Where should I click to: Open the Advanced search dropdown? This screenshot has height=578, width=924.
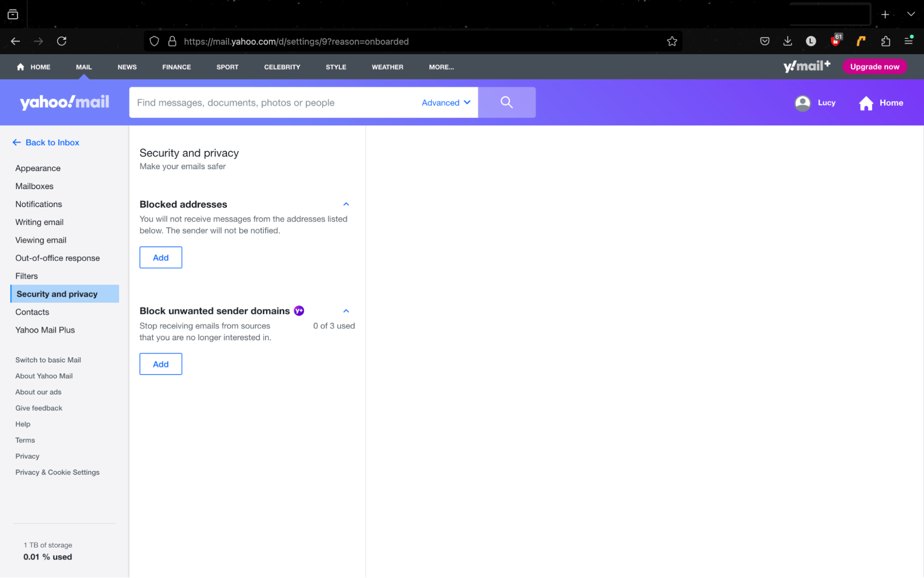(x=446, y=103)
